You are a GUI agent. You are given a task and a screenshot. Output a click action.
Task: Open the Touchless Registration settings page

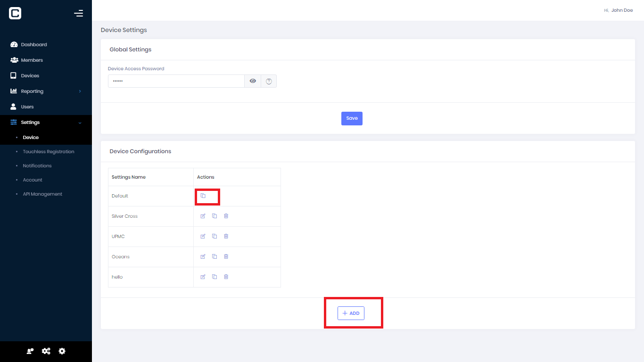[x=49, y=151]
